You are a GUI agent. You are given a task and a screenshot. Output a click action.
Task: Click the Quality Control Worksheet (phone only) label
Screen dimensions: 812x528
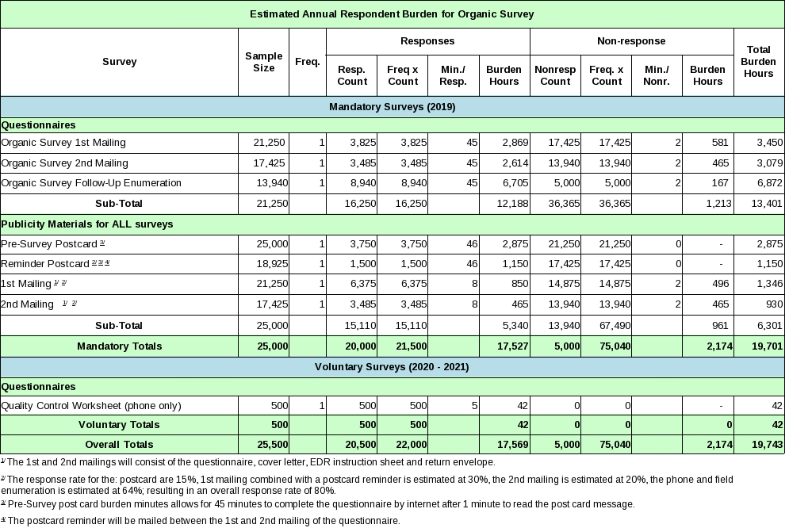(x=91, y=406)
